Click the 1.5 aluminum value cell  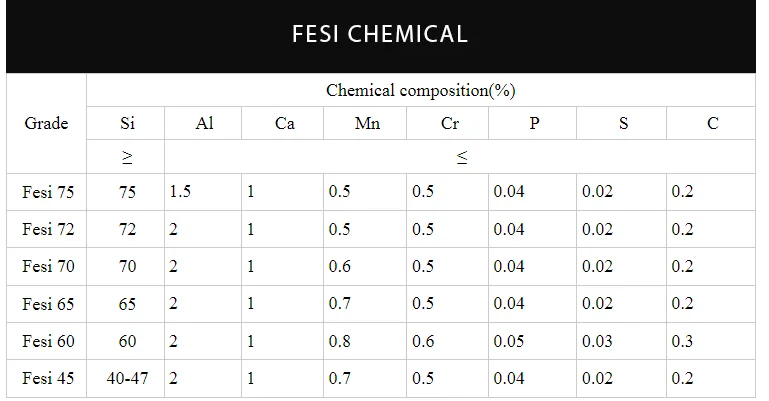[181, 191]
